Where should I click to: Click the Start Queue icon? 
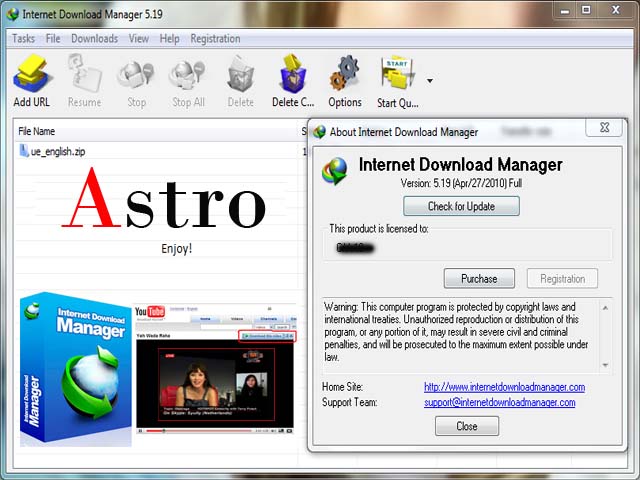(397, 74)
